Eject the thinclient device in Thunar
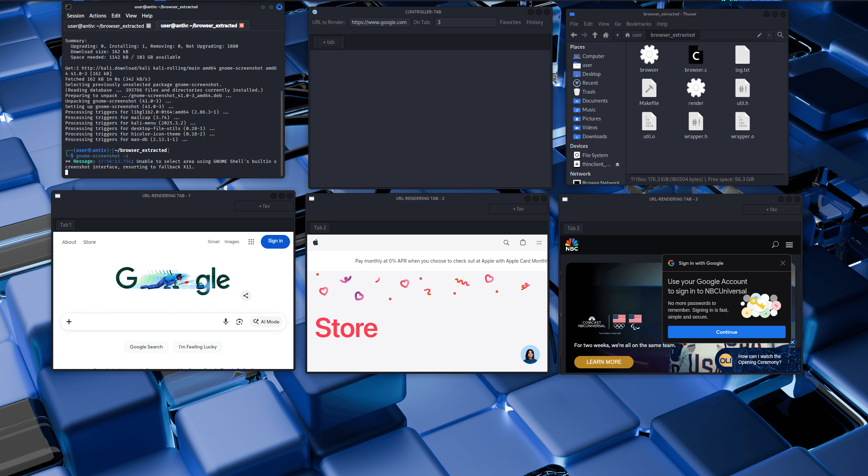 click(x=617, y=164)
